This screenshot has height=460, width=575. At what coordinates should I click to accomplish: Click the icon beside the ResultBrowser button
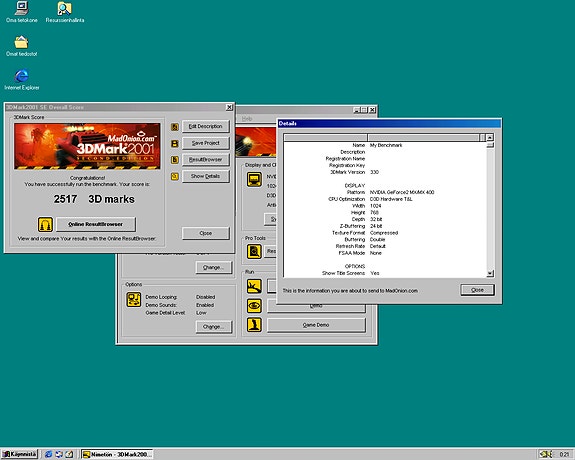pos(175,160)
